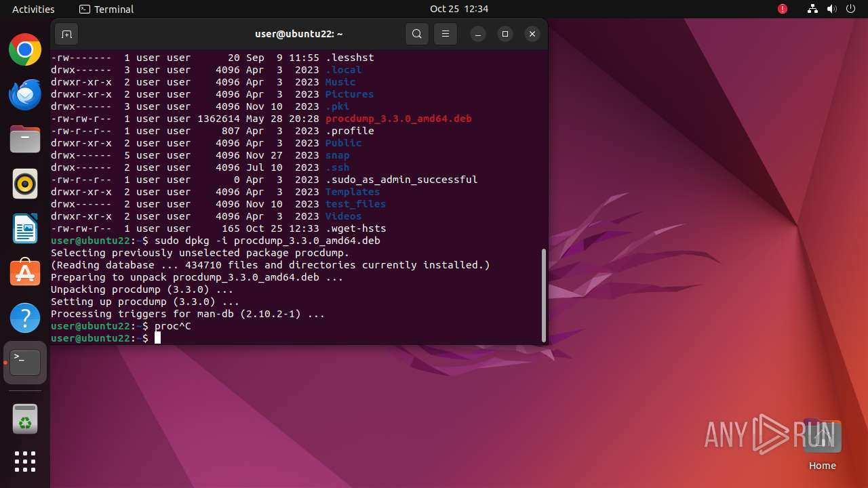Open the Files manager from the dock
The height and width of the screenshot is (488, 868).
(25, 139)
